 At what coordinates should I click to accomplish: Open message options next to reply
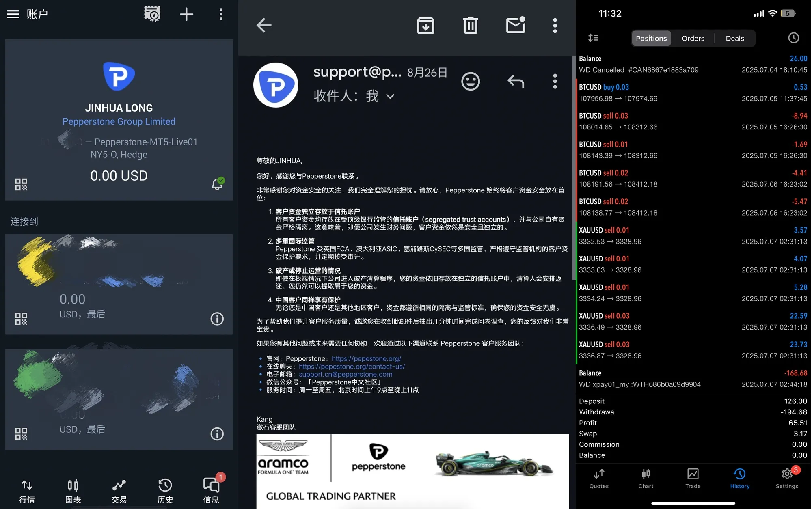click(x=555, y=81)
